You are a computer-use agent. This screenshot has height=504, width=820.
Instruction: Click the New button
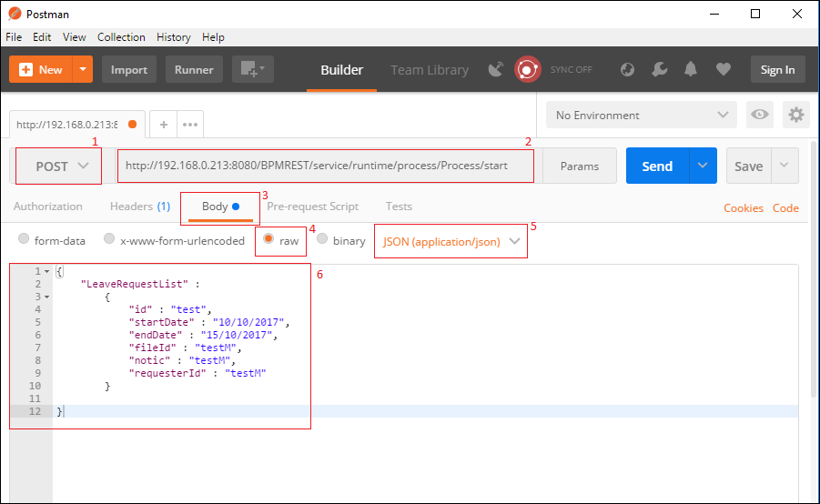coord(41,69)
